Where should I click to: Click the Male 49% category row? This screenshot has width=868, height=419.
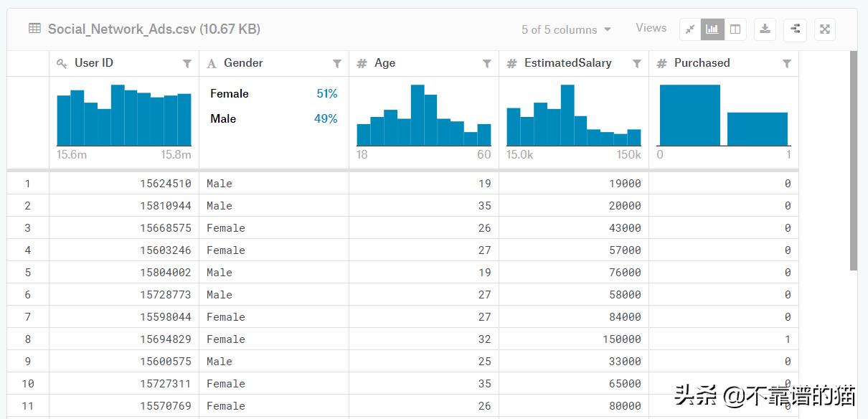click(273, 119)
